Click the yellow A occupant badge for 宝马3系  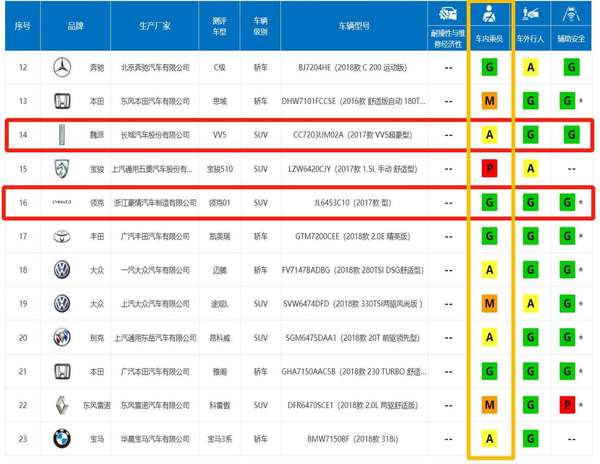coord(489,438)
